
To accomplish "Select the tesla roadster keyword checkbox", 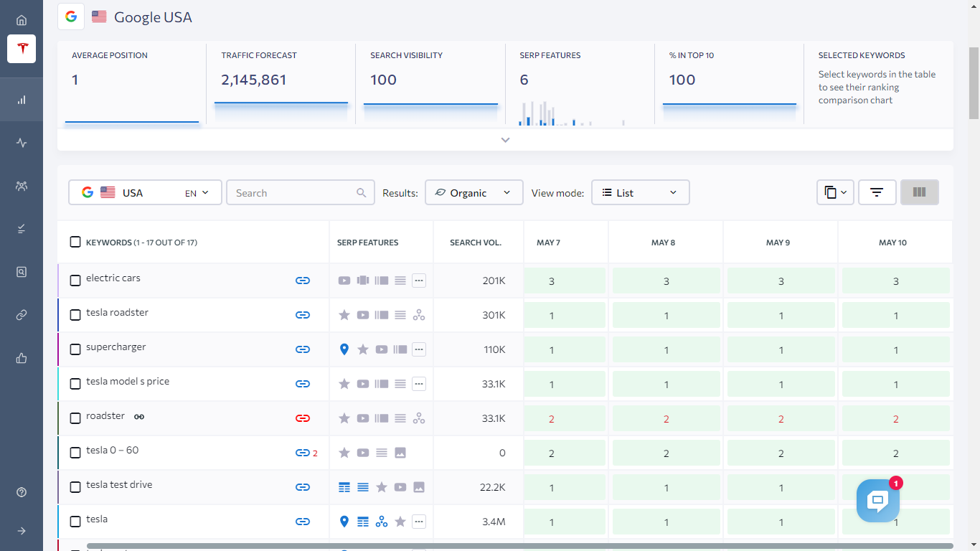I will [75, 315].
